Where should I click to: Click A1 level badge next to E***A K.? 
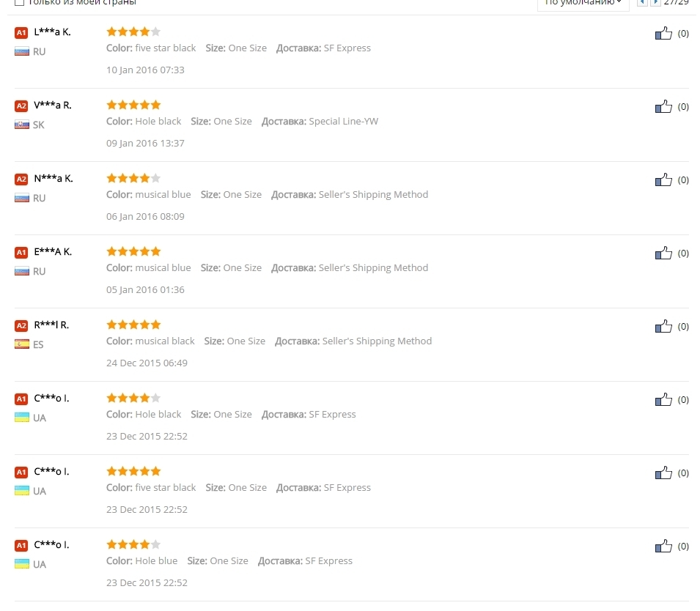tap(21, 252)
